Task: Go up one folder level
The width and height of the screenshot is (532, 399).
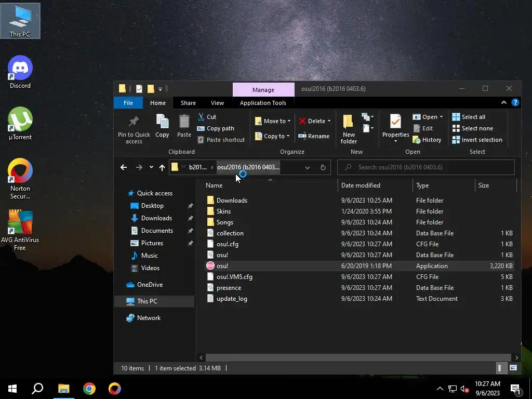Action: (x=162, y=167)
